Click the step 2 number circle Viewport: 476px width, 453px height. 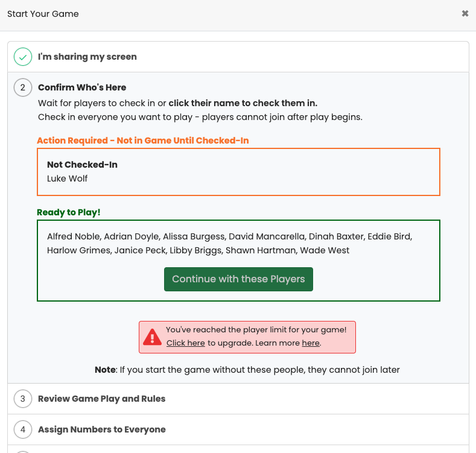23,87
